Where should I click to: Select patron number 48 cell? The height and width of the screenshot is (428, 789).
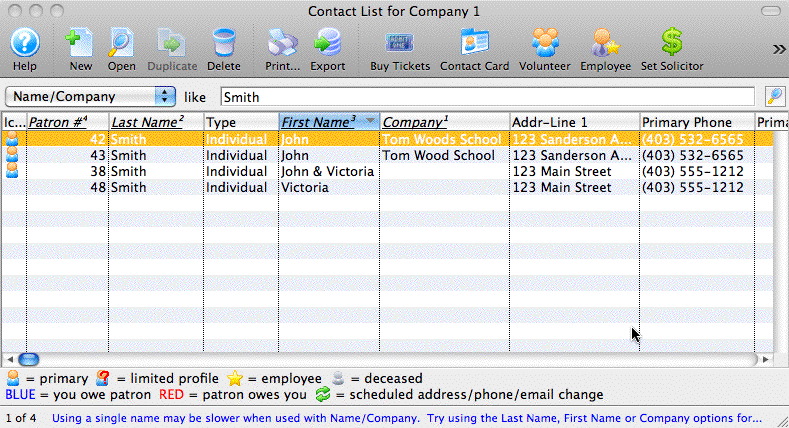(x=67, y=188)
